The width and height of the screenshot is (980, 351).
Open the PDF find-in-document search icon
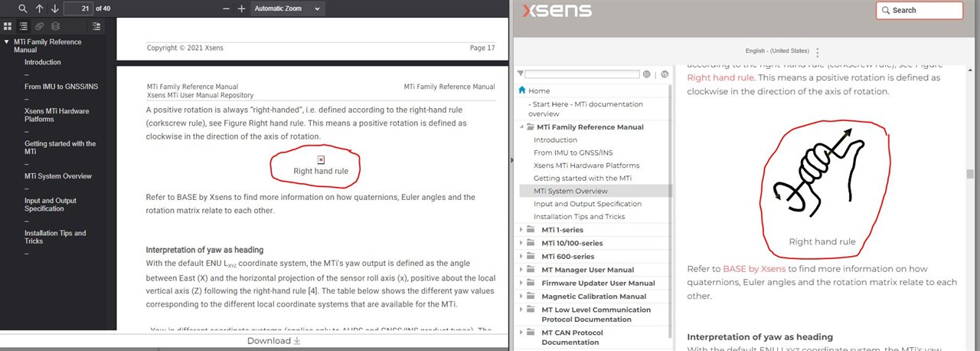point(22,8)
